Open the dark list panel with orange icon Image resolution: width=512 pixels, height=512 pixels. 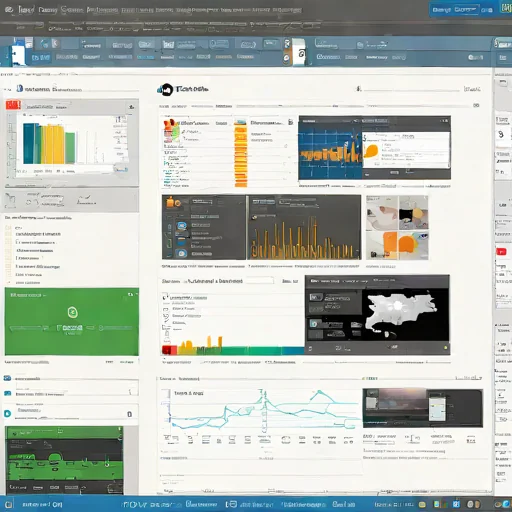pos(203,227)
